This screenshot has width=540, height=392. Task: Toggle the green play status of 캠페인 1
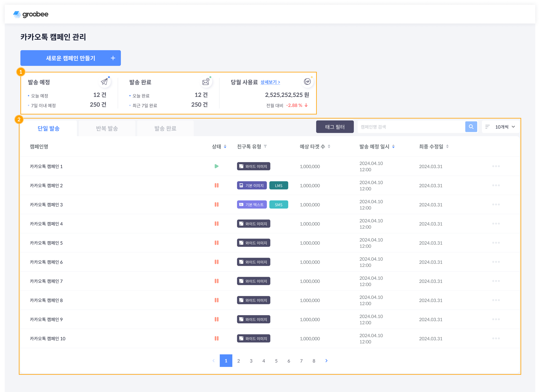pyautogui.click(x=216, y=166)
